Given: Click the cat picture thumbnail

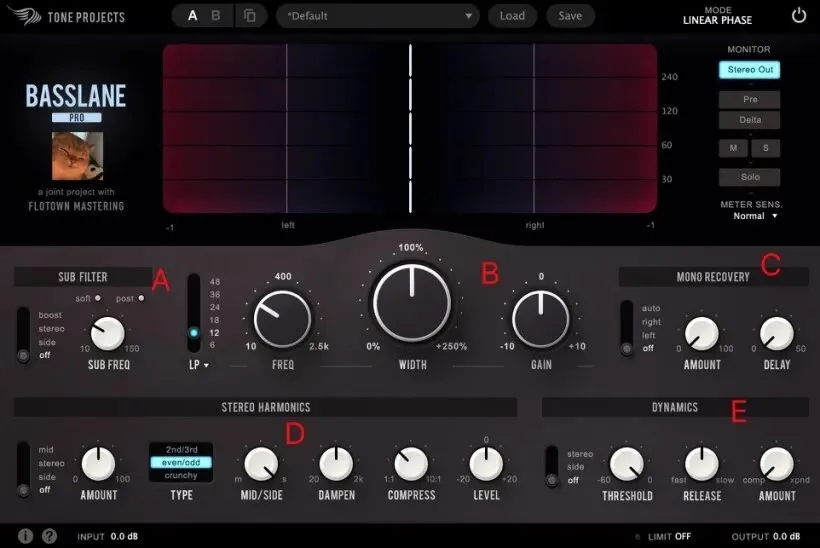Looking at the screenshot, I should [x=77, y=155].
